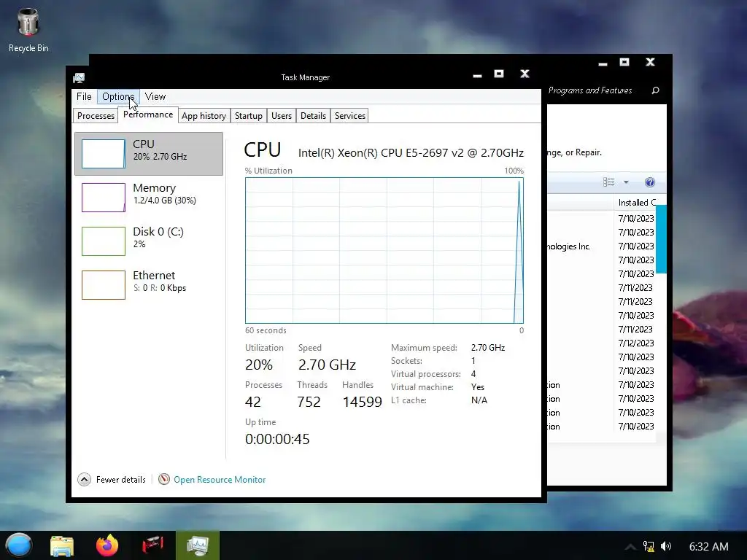The width and height of the screenshot is (747, 560).
Task: Switch to App history tab
Action: [204, 116]
